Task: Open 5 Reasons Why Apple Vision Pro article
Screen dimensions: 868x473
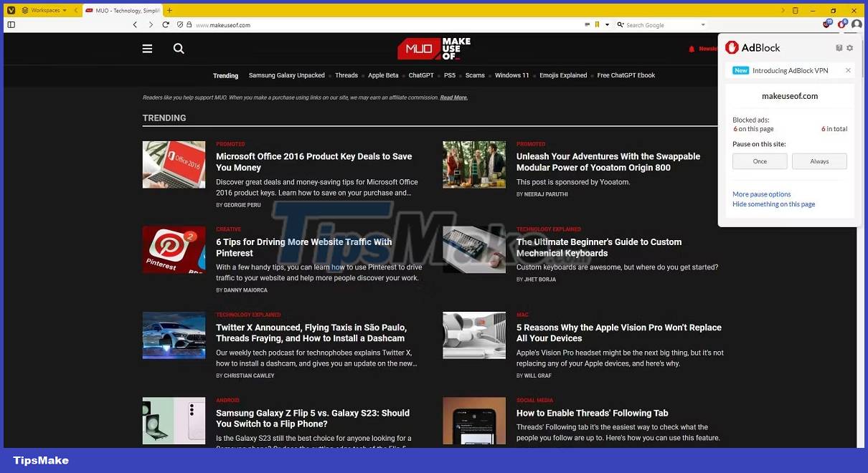Action: pyautogui.click(x=619, y=333)
